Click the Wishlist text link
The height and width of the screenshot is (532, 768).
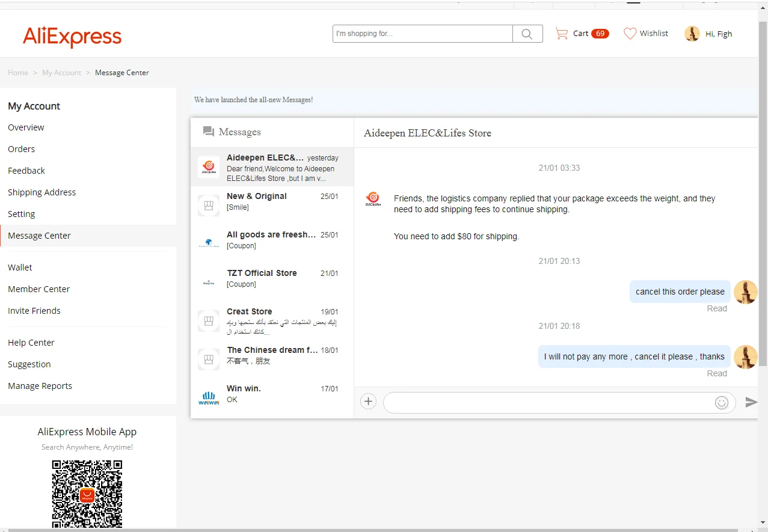654,34
